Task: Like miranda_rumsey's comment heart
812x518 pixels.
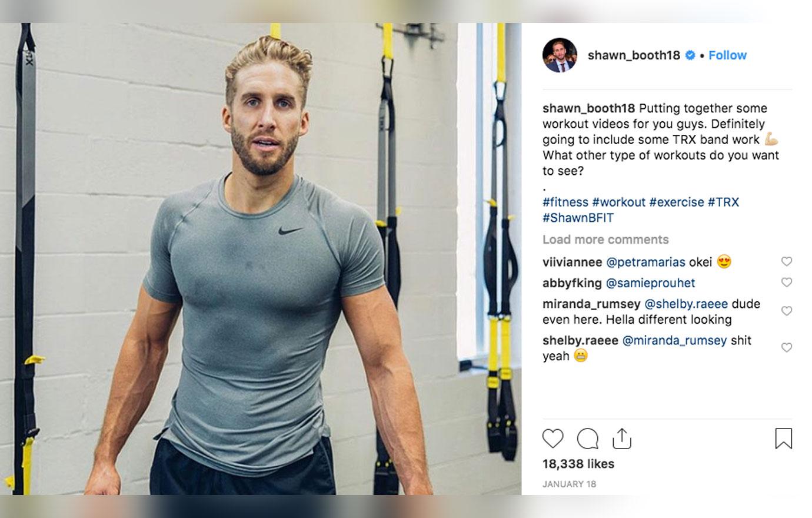Action: (787, 311)
